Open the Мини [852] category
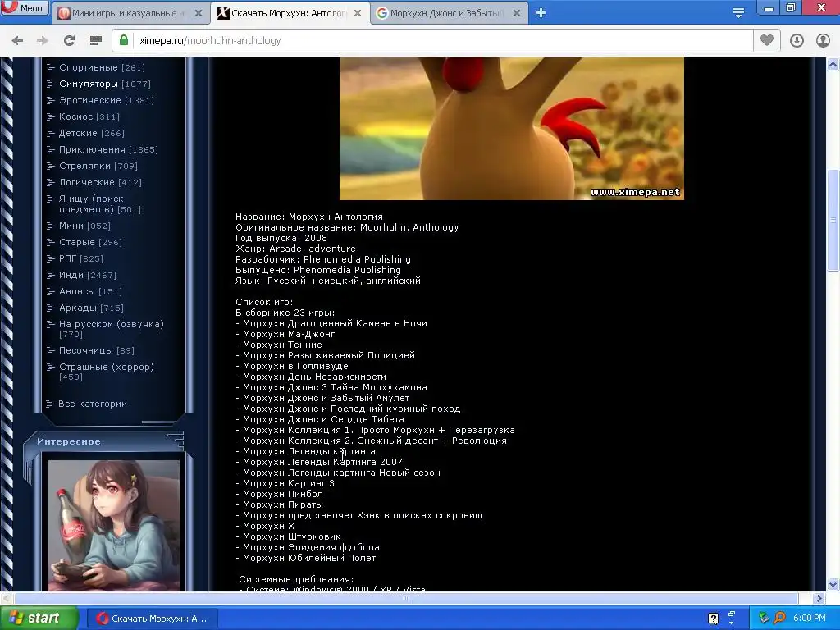Viewport: 840px width, 630px height. click(84, 226)
